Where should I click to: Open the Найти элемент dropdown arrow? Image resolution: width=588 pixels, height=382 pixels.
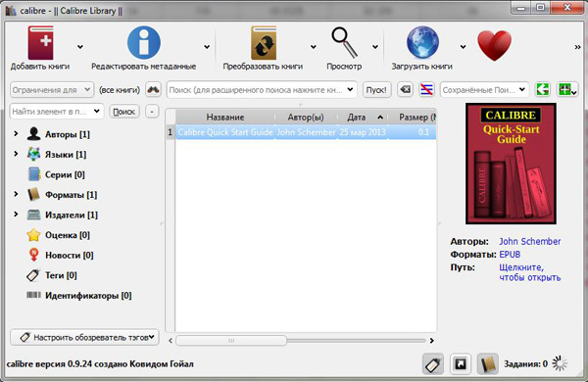click(x=97, y=111)
